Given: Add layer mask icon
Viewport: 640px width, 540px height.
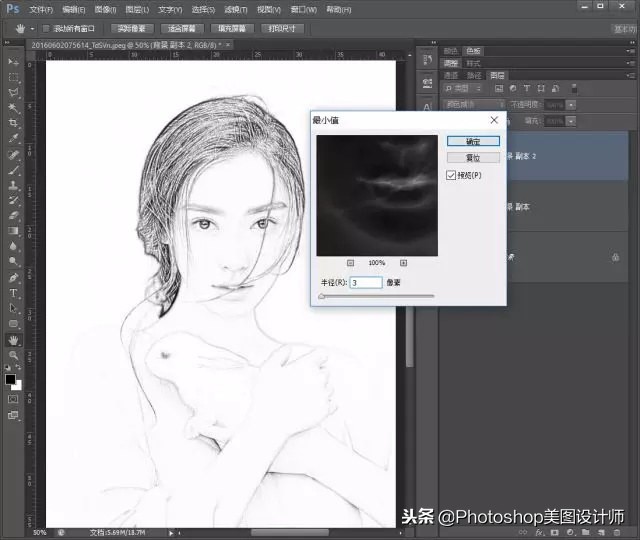Looking at the screenshot, I should coord(555,532).
